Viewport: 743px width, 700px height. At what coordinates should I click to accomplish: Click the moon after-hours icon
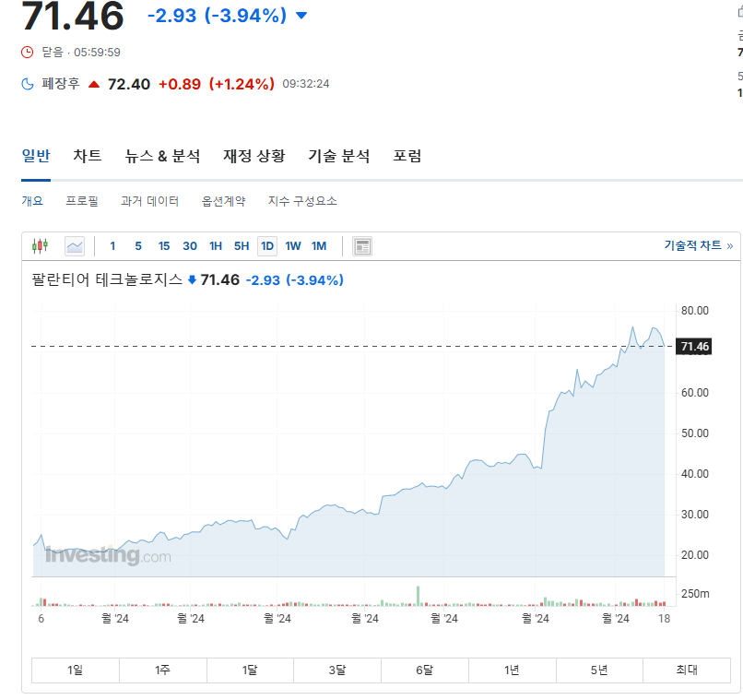click(28, 84)
